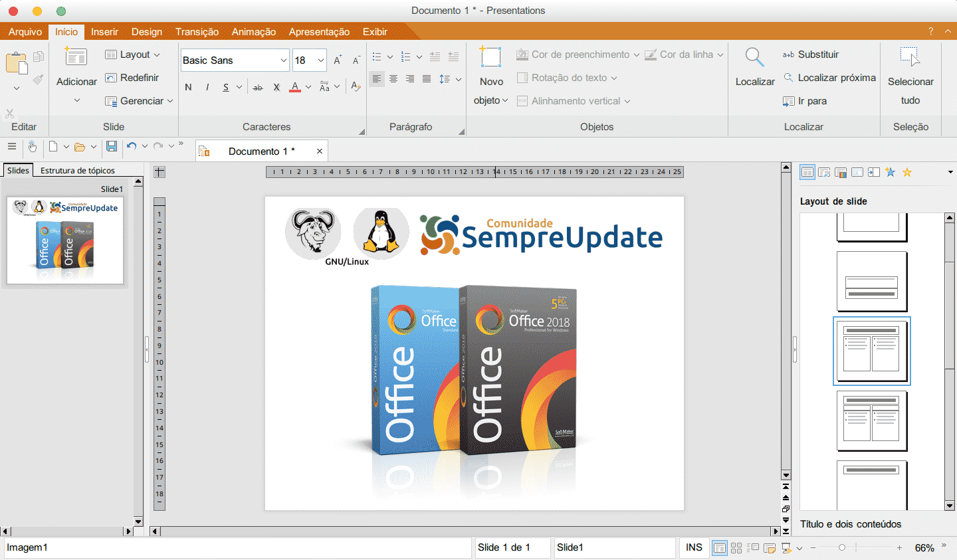The image size is (957, 560).
Task: Click the Selecionar tudo button
Action: click(910, 76)
